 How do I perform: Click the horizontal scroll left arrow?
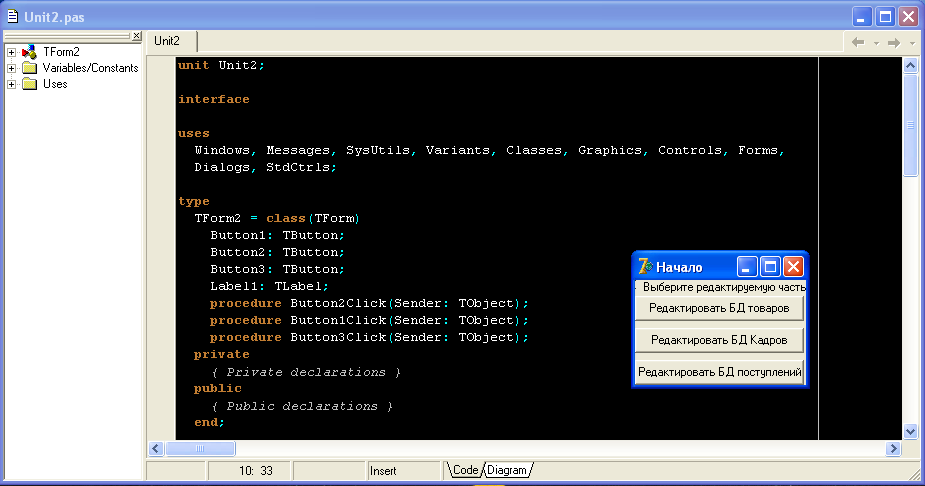(156, 448)
